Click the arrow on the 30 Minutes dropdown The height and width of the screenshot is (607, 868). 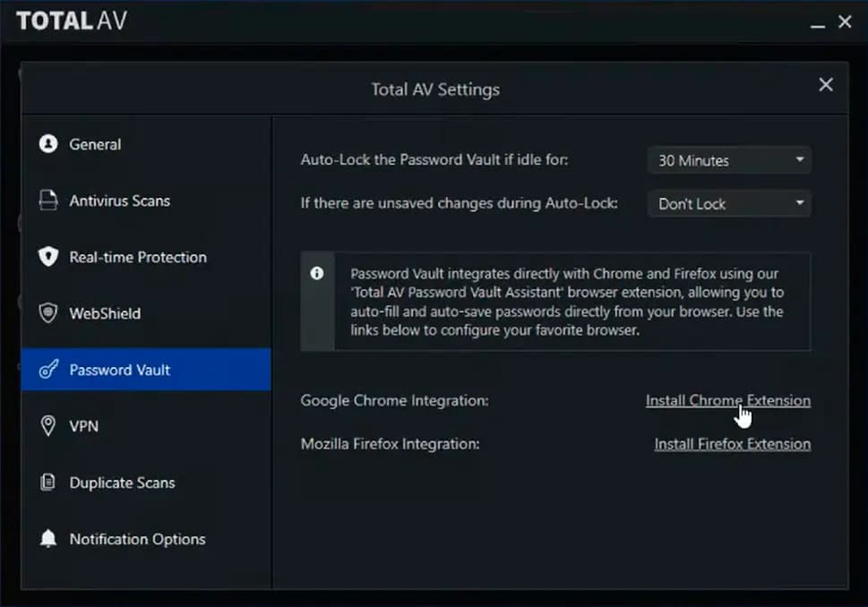799,159
